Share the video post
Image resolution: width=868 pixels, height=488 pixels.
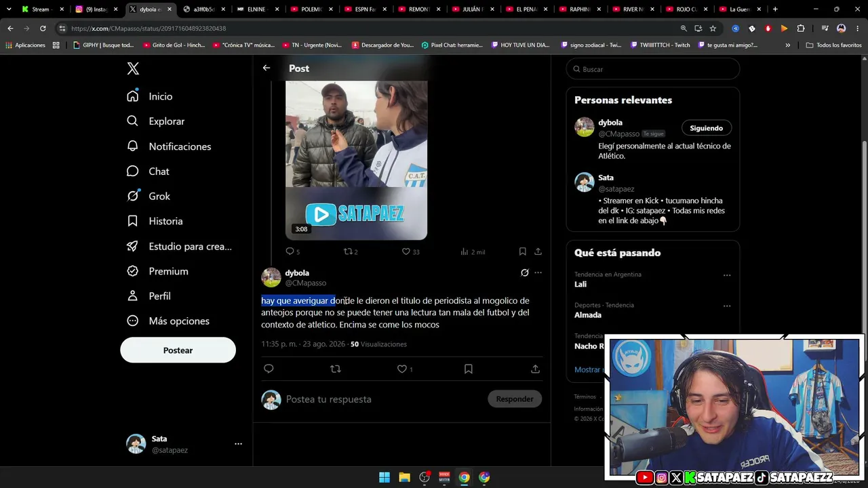[x=538, y=251]
